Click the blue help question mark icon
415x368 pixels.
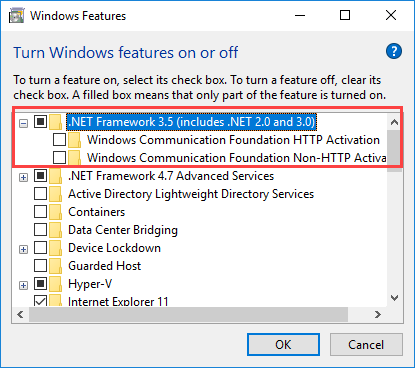point(394,51)
